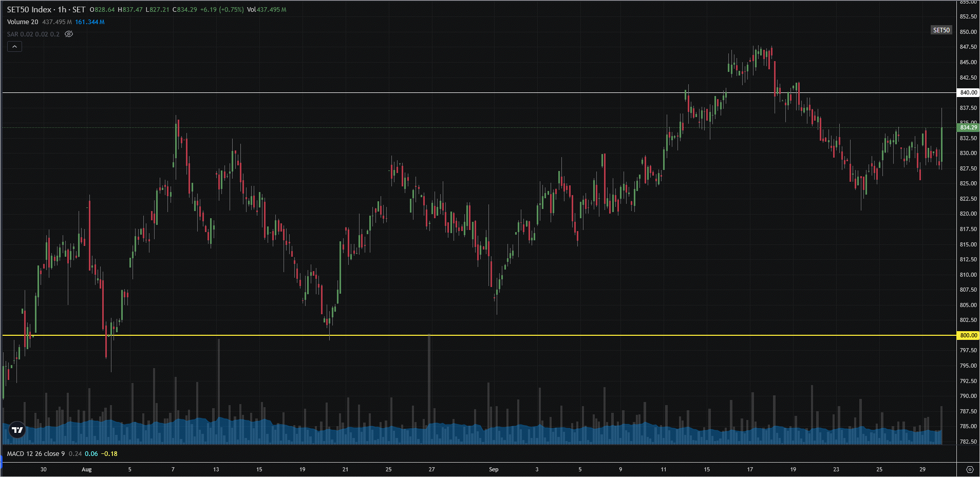Click the yellow 800.00 price label
Screen dimensions: 980x477
pos(968,335)
